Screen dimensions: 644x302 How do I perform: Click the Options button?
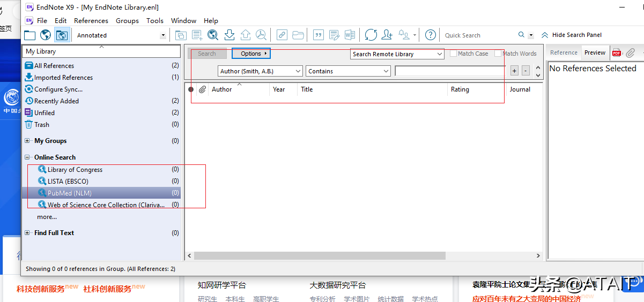251,54
